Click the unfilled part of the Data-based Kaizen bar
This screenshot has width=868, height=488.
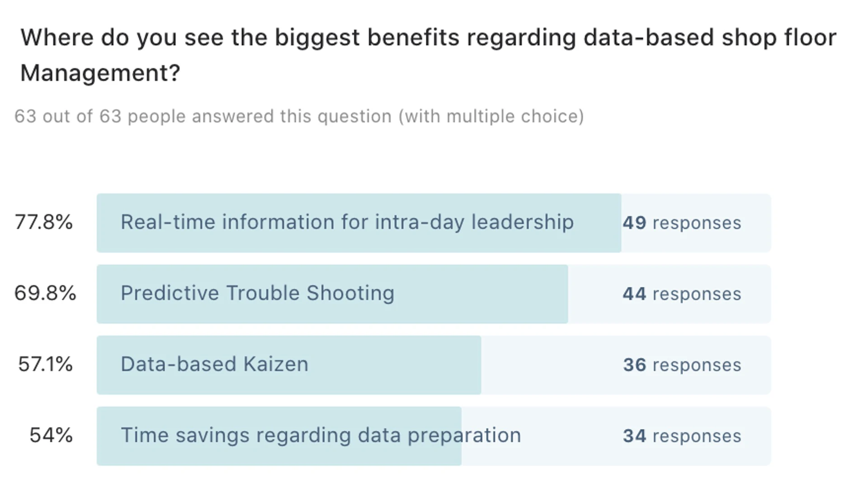tap(552, 365)
